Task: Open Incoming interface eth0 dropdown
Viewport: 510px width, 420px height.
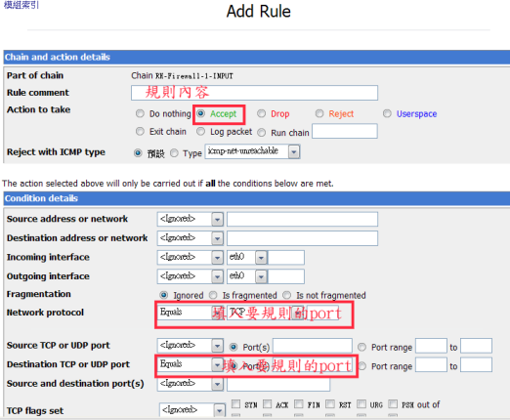Action: [247, 258]
